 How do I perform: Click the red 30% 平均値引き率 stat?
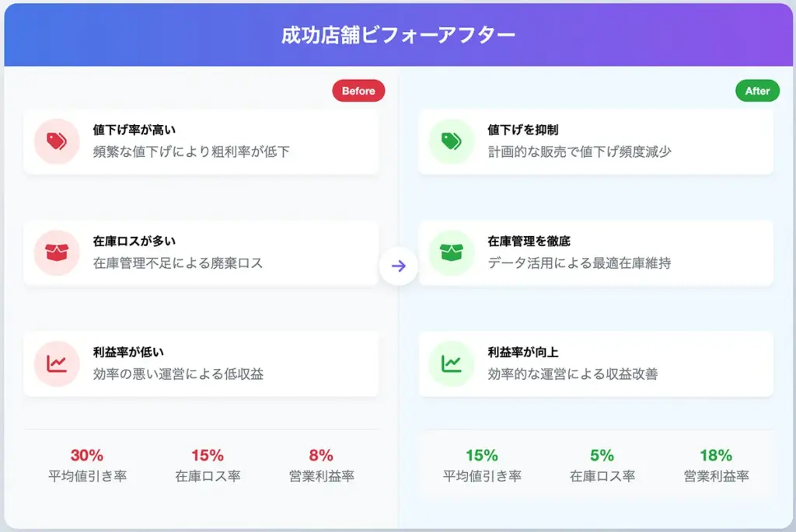pos(87,465)
